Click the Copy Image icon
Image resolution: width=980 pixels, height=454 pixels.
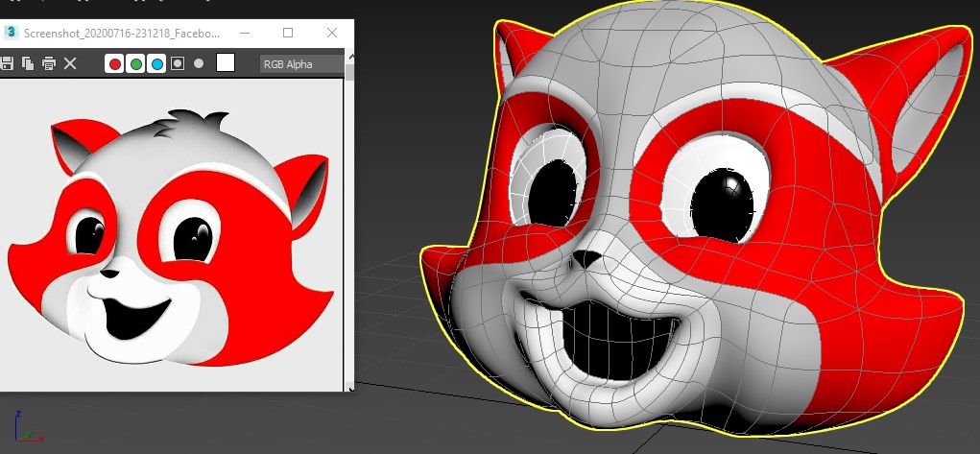28,63
